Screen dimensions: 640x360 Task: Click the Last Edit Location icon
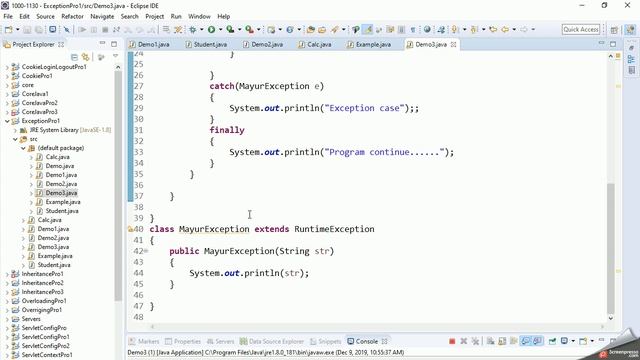pos(493,29)
